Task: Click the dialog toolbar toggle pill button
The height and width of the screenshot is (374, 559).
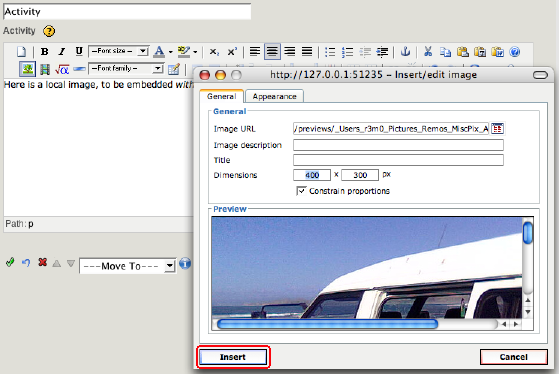Action: pos(540,75)
